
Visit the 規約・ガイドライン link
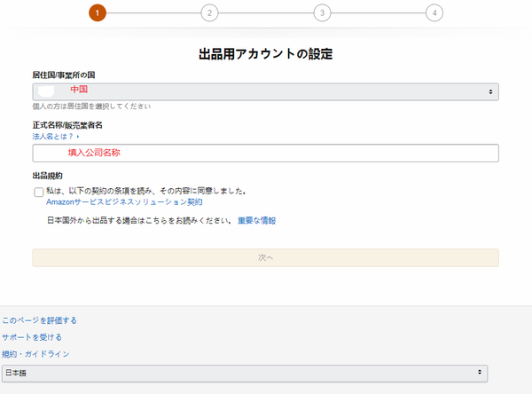[x=35, y=354]
